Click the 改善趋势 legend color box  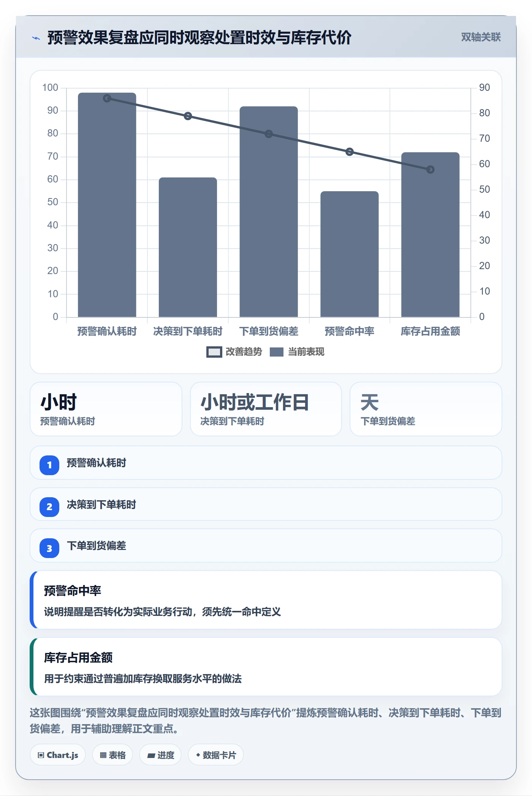tap(214, 352)
